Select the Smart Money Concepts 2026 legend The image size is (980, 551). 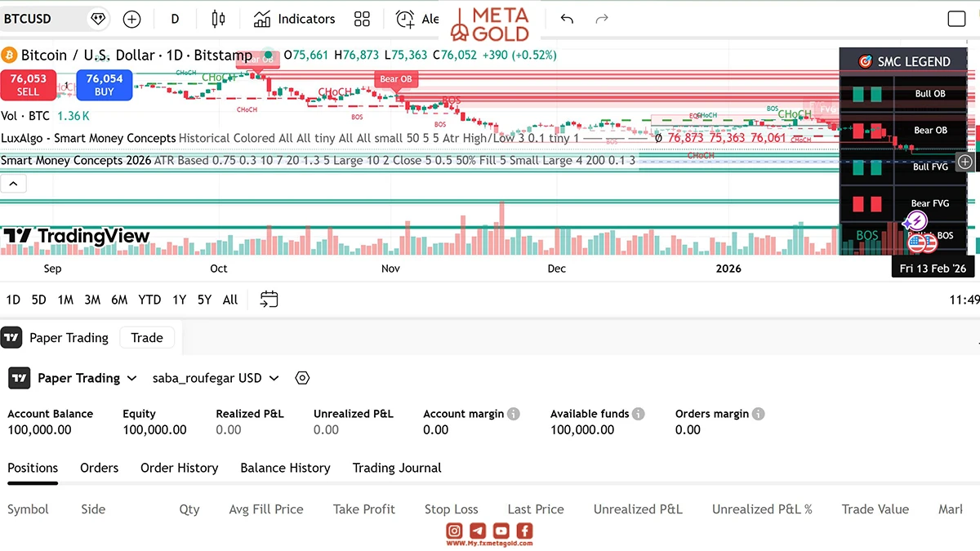coord(76,160)
